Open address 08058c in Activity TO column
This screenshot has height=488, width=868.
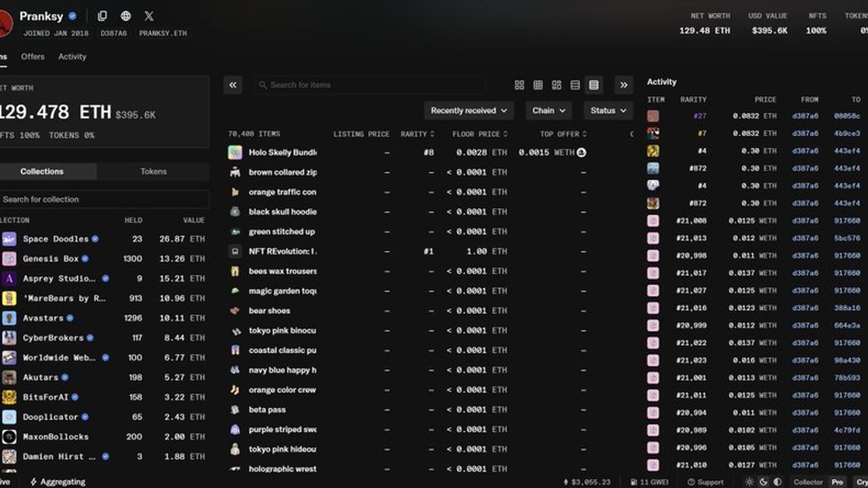[847, 116]
